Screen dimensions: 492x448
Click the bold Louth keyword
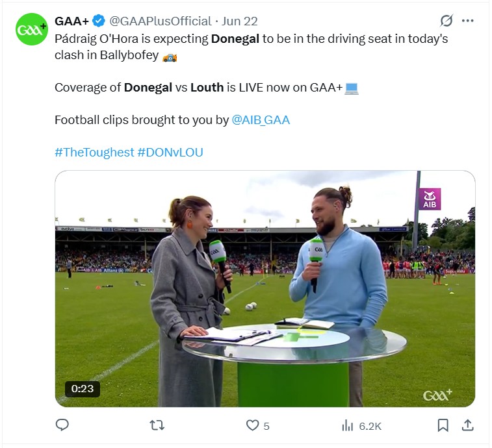[207, 87]
